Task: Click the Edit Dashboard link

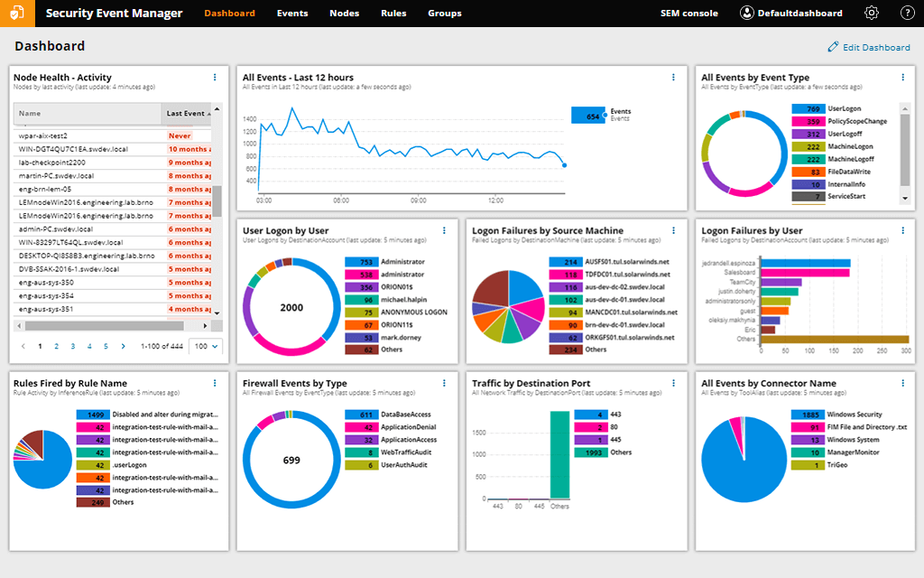Action: [x=875, y=46]
